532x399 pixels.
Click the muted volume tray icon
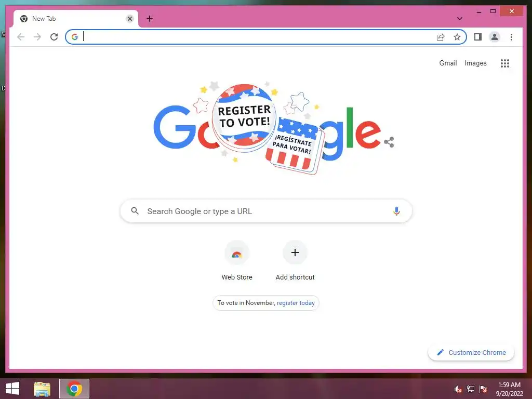(458, 389)
